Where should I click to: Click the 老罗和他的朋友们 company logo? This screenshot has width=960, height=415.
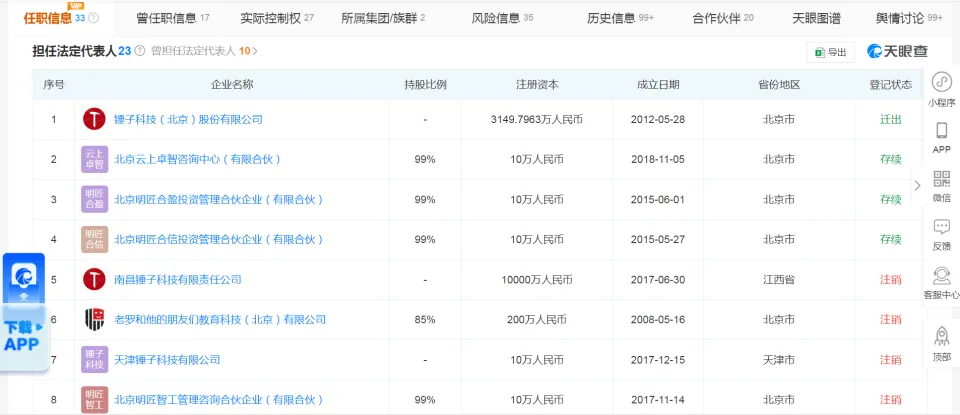94,319
